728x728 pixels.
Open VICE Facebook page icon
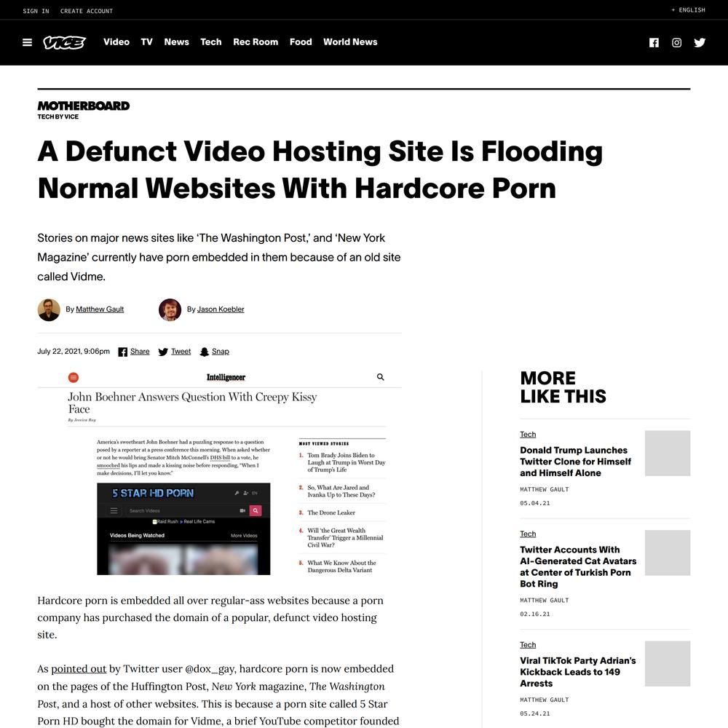click(x=654, y=43)
